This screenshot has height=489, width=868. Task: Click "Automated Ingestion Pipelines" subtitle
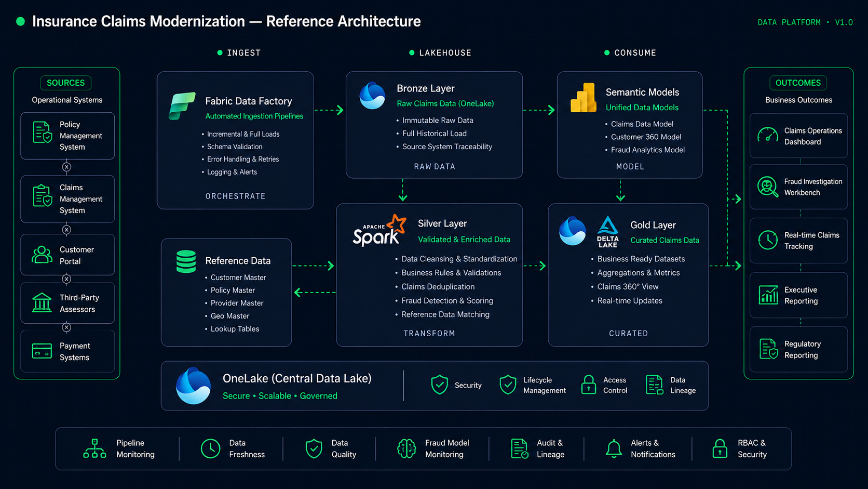tap(254, 116)
